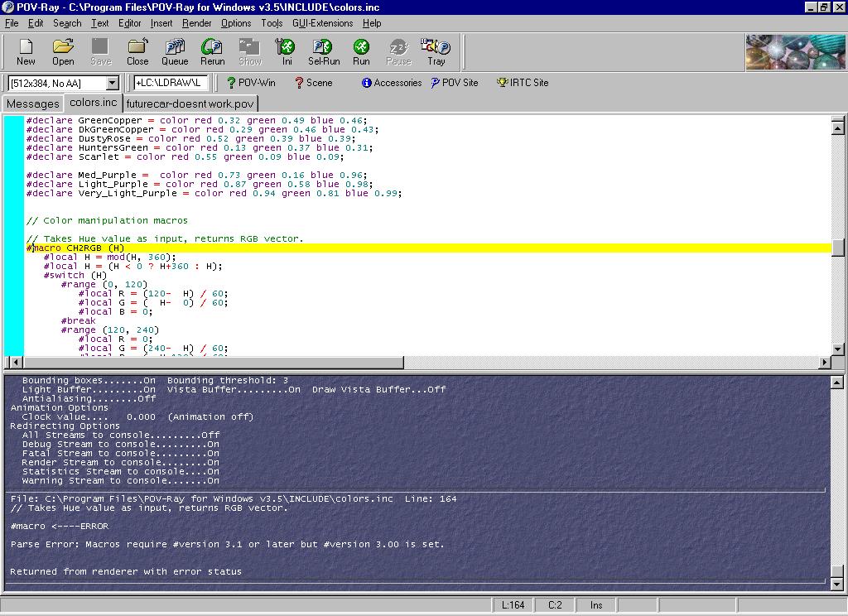Click the New file toolbar icon
This screenshot has width=848, height=616.
click(26, 51)
